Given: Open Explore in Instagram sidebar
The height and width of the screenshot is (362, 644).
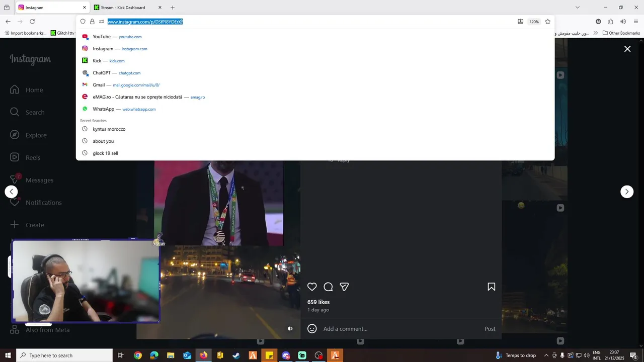Looking at the screenshot, I should tap(29, 135).
